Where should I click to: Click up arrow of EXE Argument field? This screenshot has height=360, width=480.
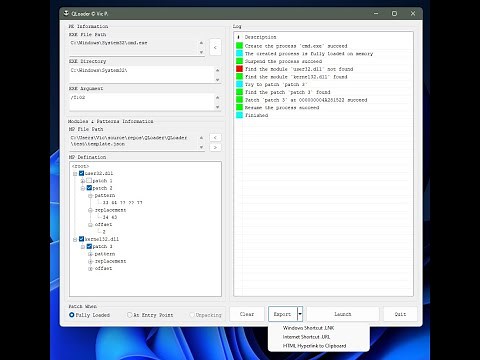217,97
